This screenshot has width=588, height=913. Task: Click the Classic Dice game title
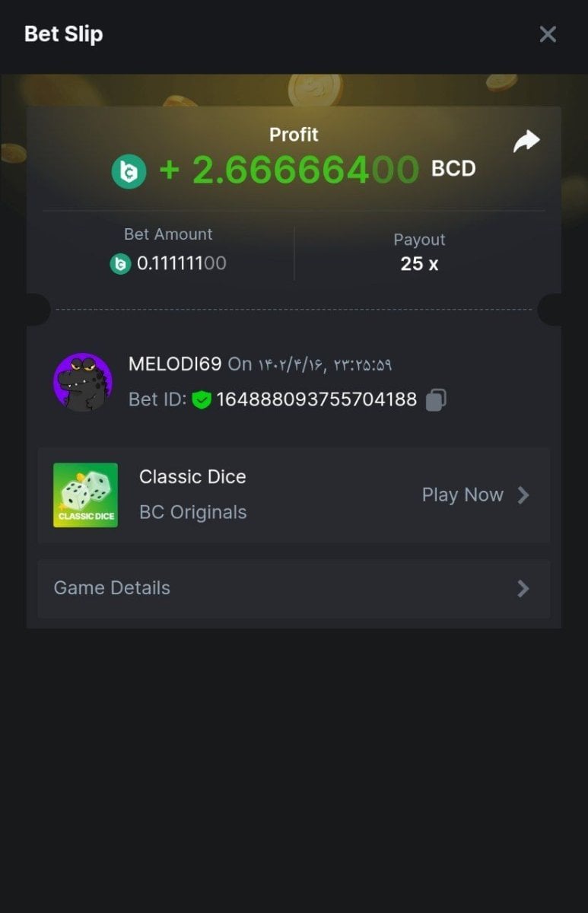tap(192, 477)
